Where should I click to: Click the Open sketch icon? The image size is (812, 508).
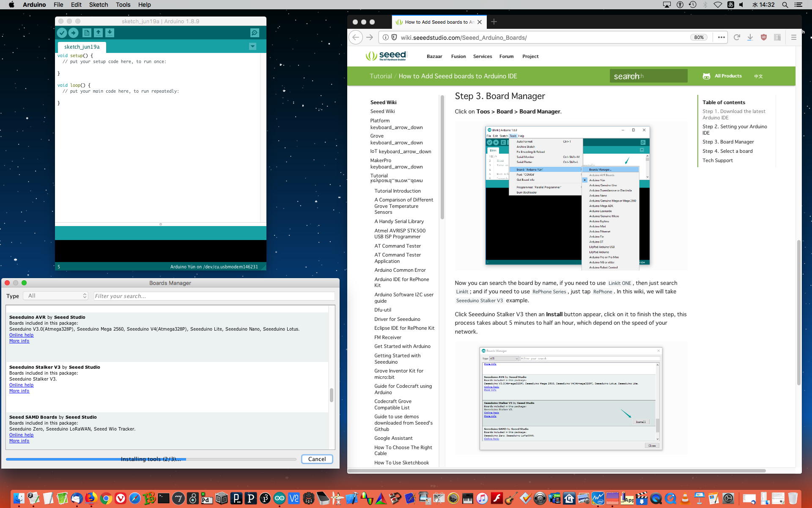(98, 33)
